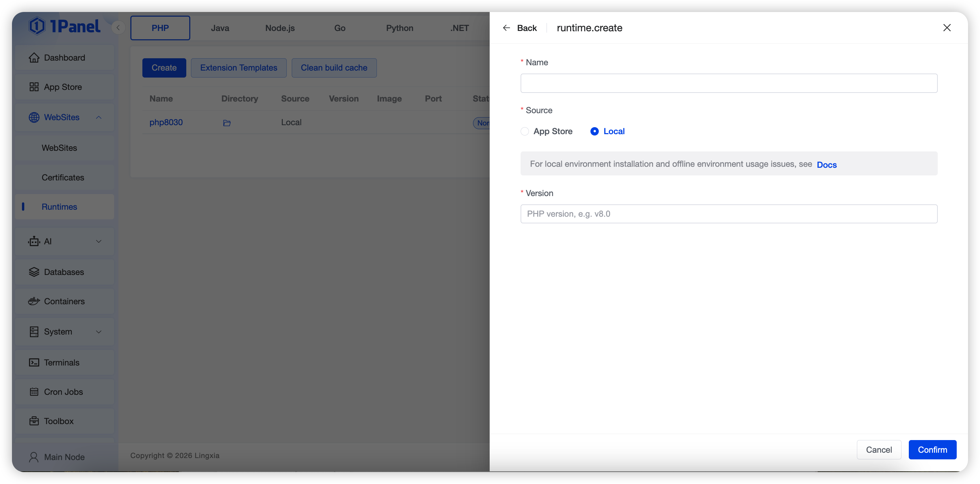Click the Dashboard home icon
The width and height of the screenshot is (980, 484).
(x=34, y=58)
